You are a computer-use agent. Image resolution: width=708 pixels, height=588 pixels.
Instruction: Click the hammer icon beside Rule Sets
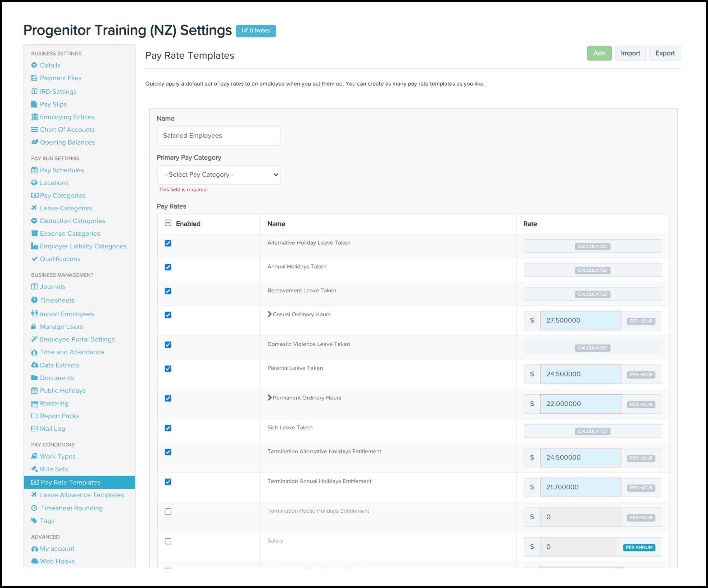coord(34,469)
